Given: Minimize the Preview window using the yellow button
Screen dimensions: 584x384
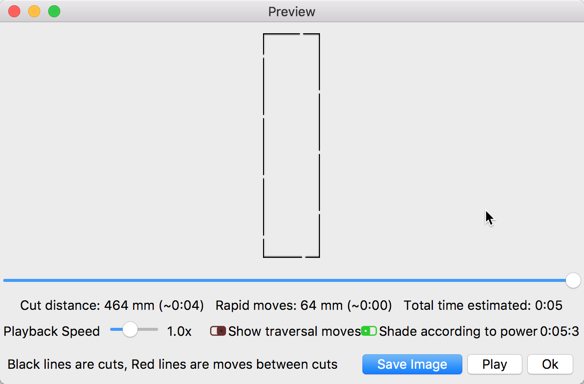Looking at the screenshot, I should (34, 11).
